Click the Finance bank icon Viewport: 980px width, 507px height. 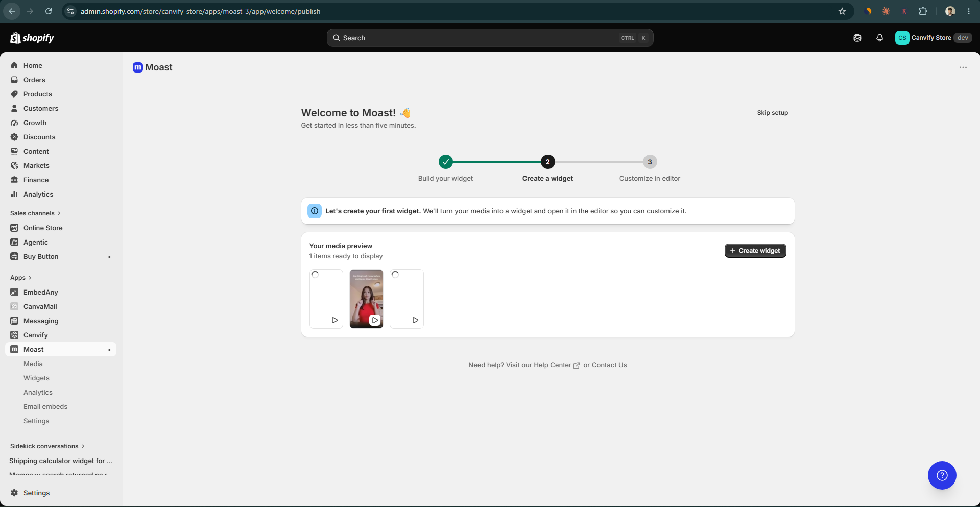point(14,180)
